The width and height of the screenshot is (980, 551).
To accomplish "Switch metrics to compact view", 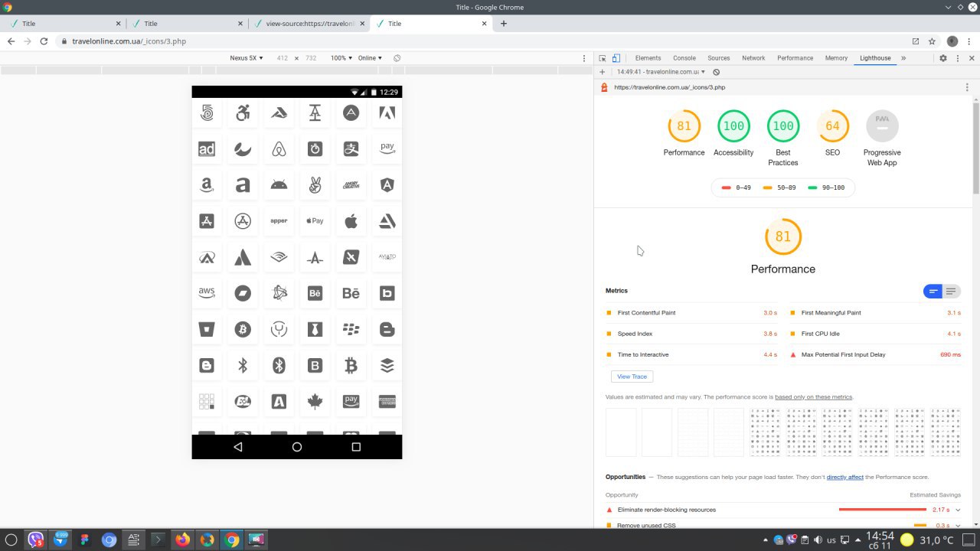I will [933, 292].
